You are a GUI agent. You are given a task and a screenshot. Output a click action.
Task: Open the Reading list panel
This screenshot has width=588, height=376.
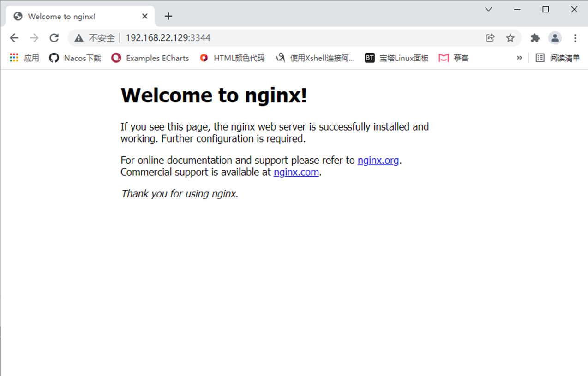[558, 58]
